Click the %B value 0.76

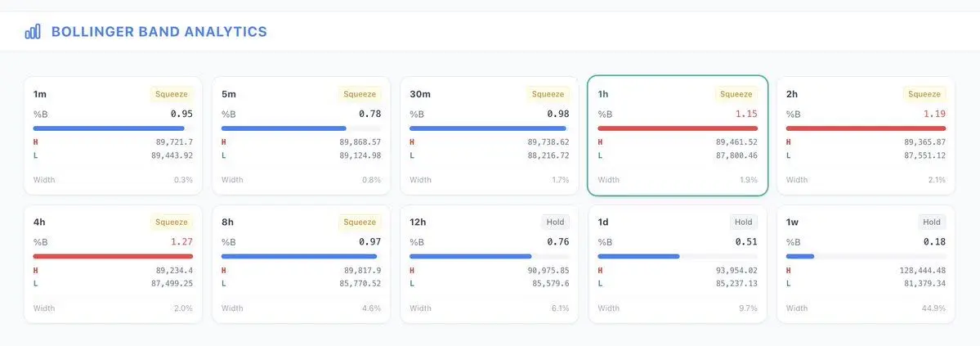pos(558,241)
